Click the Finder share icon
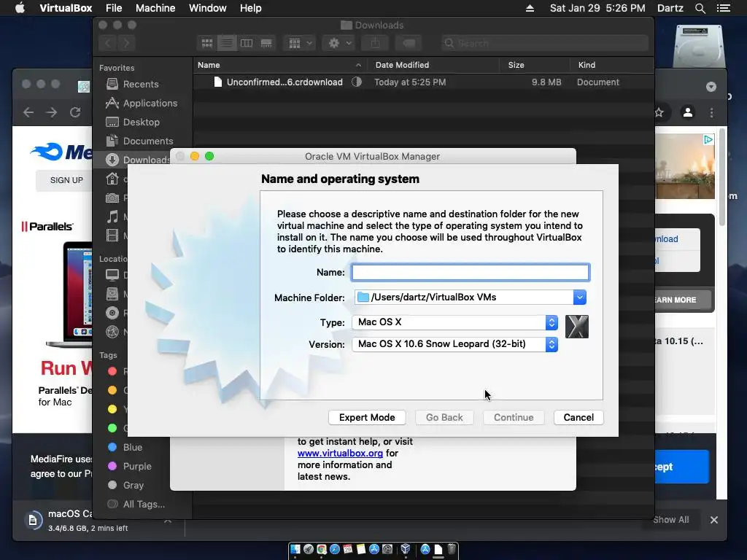This screenshot has height=560, width=747. [x=376, y=43]
